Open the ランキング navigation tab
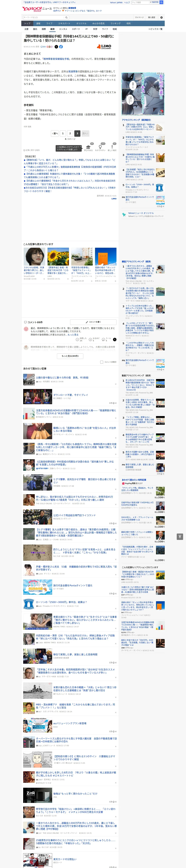186x868 pixels. tap(115, 24)
